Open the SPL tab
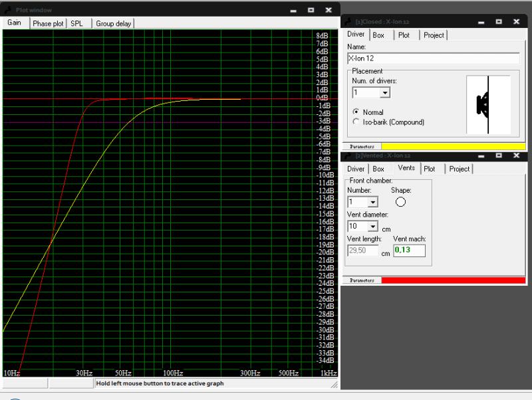The height and width of the screenshot is (400, 532). pyautogui.click(x=76, y=23)
